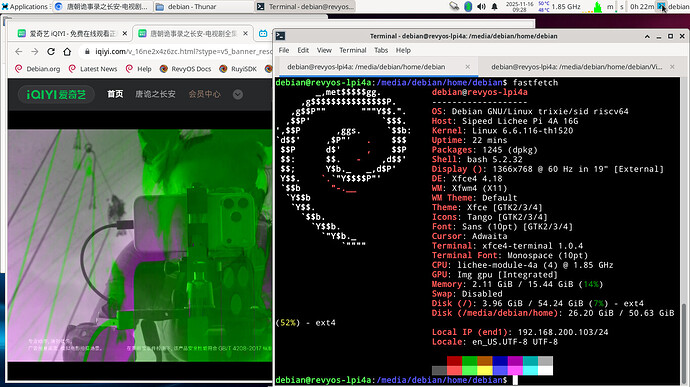
Task: Expand the iQIYI nav dropdown chevron
Action: (x=238, y=94)
